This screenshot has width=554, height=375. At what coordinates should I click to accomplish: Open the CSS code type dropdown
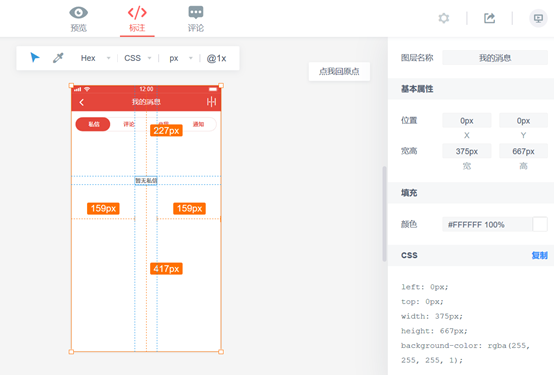point(138,58)
